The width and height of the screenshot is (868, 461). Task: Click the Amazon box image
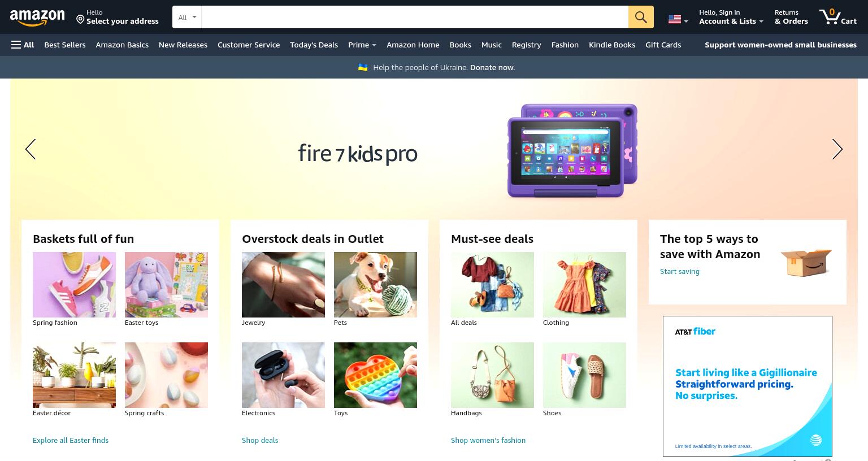pos(806,262)
